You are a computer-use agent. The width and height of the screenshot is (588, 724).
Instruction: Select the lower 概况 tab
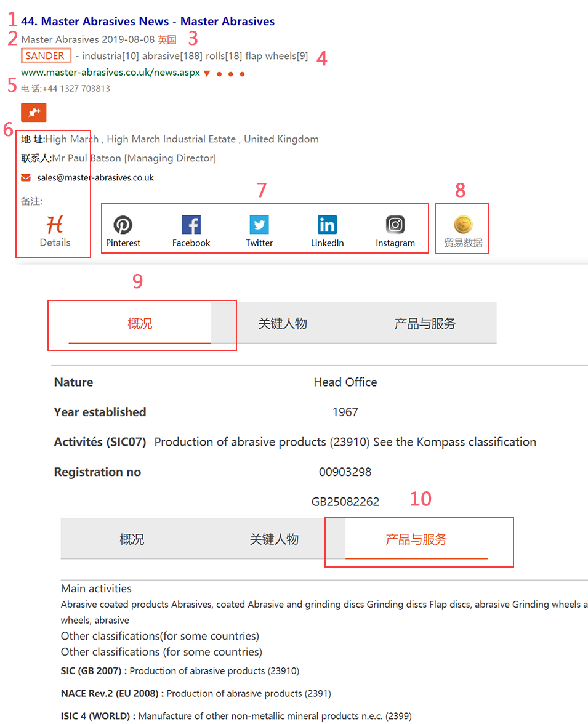click(x=132, y=539)
